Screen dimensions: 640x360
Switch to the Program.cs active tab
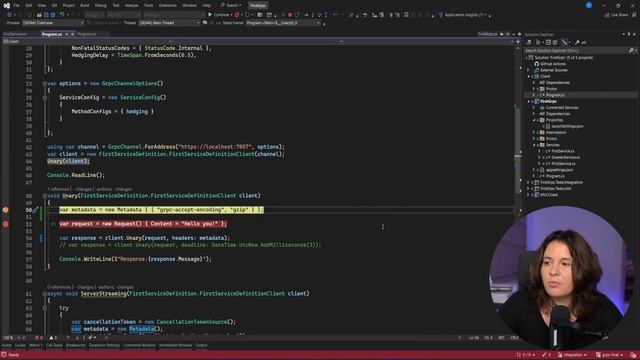[x=52, y=34]
